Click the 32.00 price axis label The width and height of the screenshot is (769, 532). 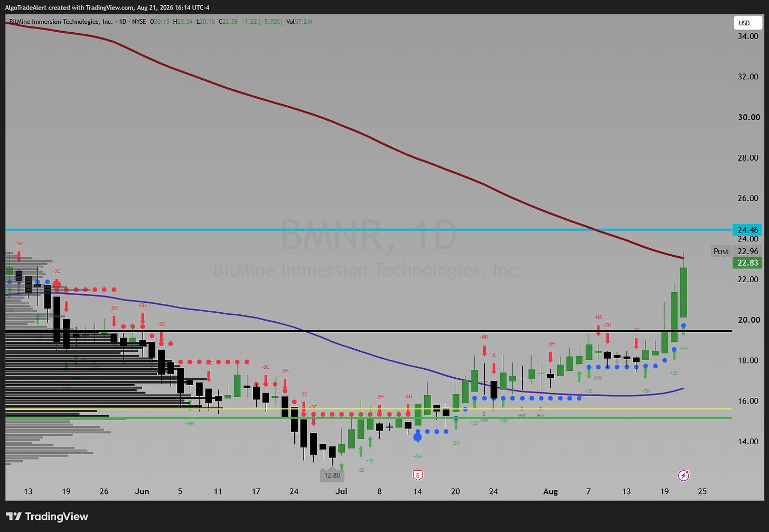pos(748,77)
